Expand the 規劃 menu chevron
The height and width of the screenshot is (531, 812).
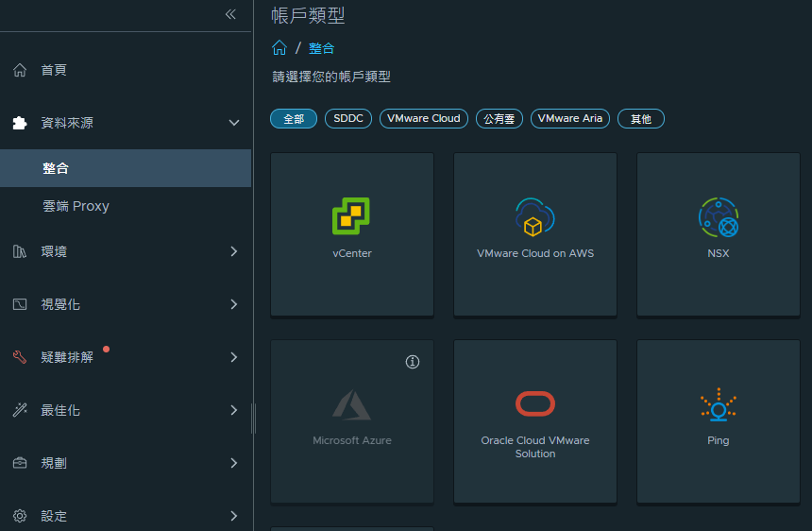pos(234,463)
